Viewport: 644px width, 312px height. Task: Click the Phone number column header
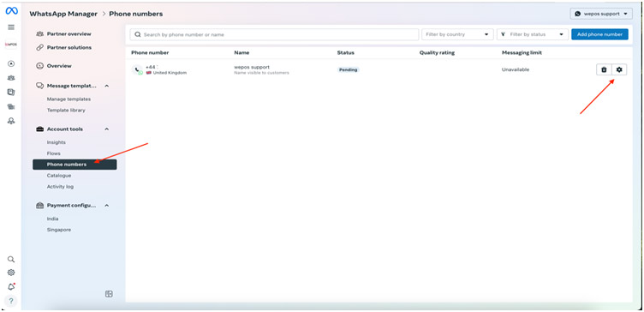point(150,52)
